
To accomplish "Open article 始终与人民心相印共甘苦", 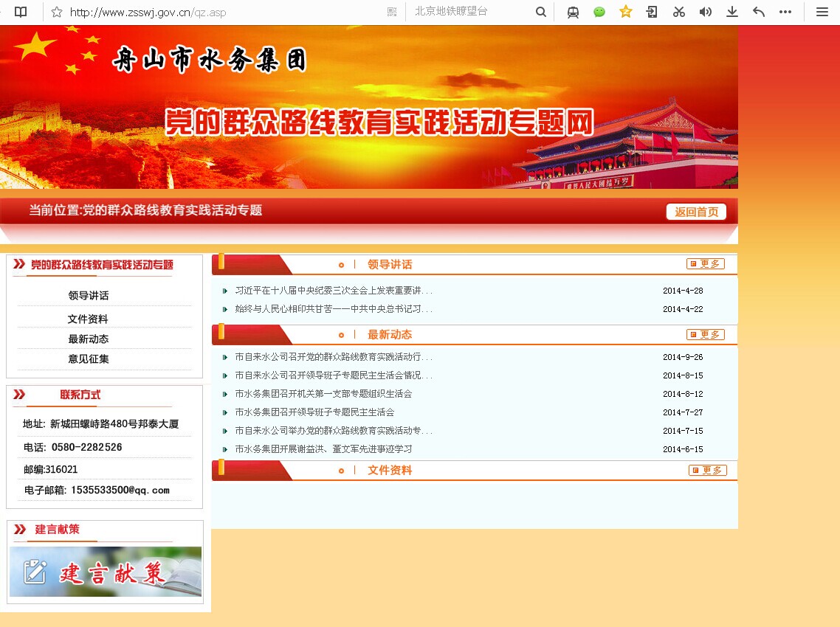I will pos(333,309).
